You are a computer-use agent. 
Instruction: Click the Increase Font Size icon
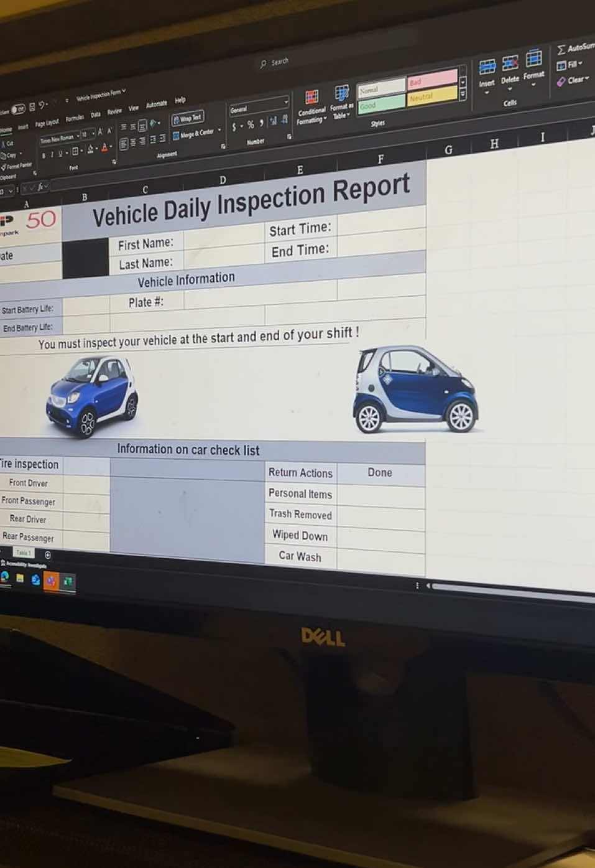pos(100,132)
